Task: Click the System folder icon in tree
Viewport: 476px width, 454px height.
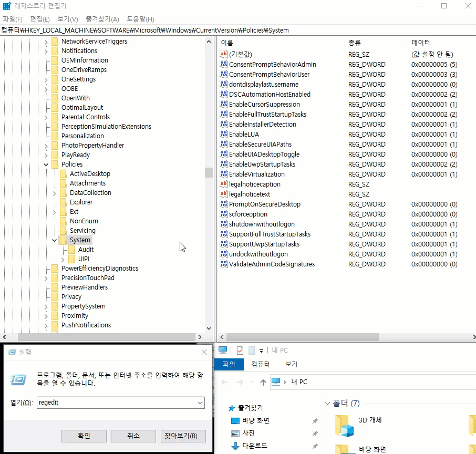Action: pos(63,240)
